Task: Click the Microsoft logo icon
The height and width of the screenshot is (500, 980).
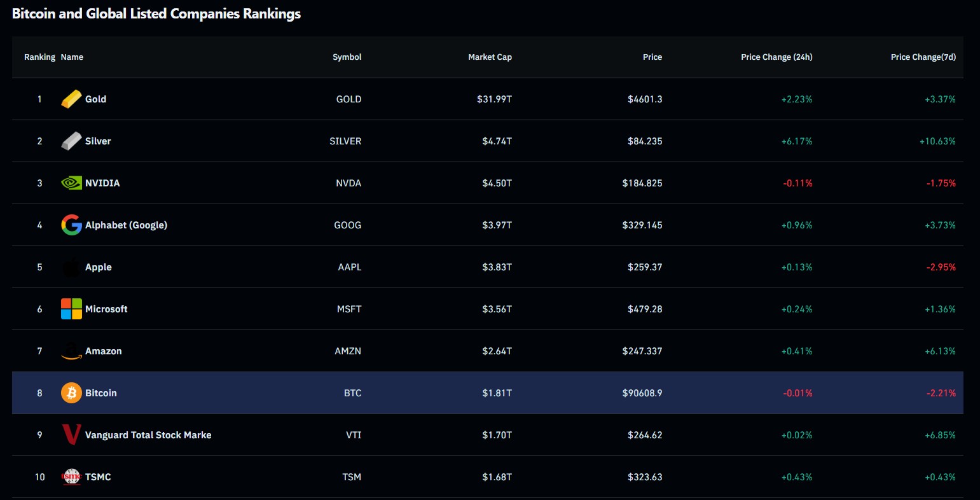Action: [71, 309]
